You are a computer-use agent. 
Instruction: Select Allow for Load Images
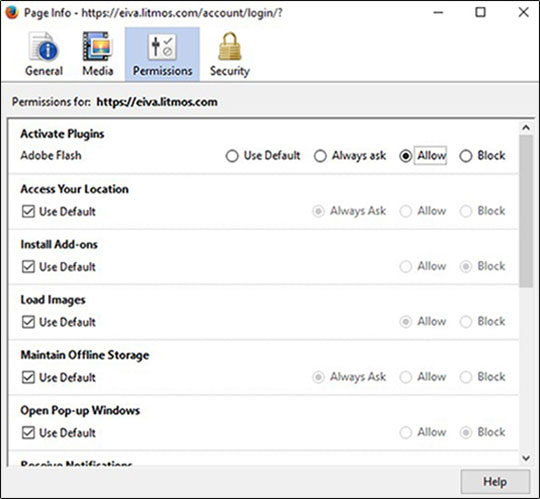pyautogui.click(x=406, y=322)
